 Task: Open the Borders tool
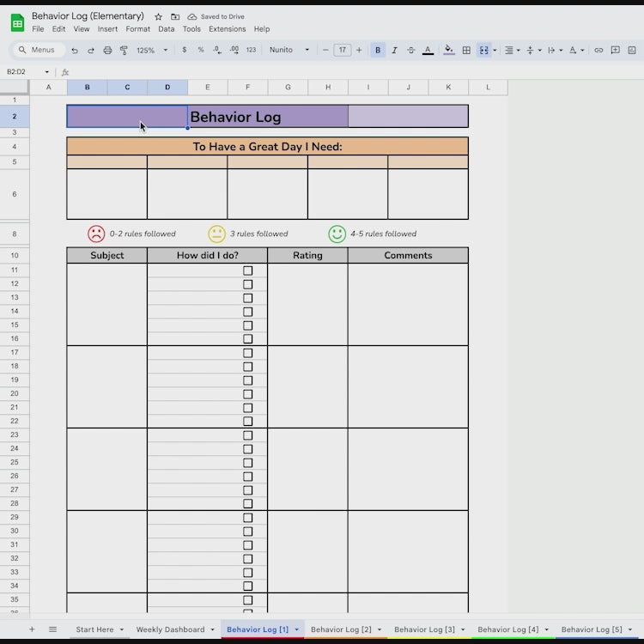[x=466, y=50]
